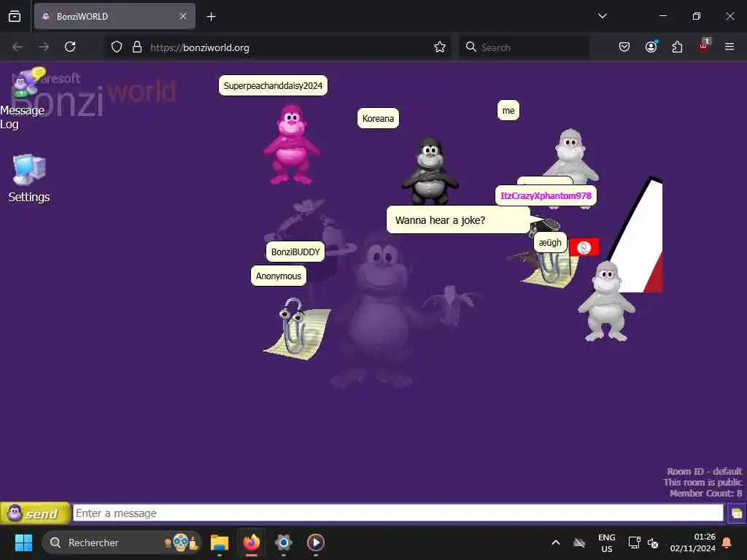Click the Superpeachanddaisy2024 name tag

[x=273, y=86]
